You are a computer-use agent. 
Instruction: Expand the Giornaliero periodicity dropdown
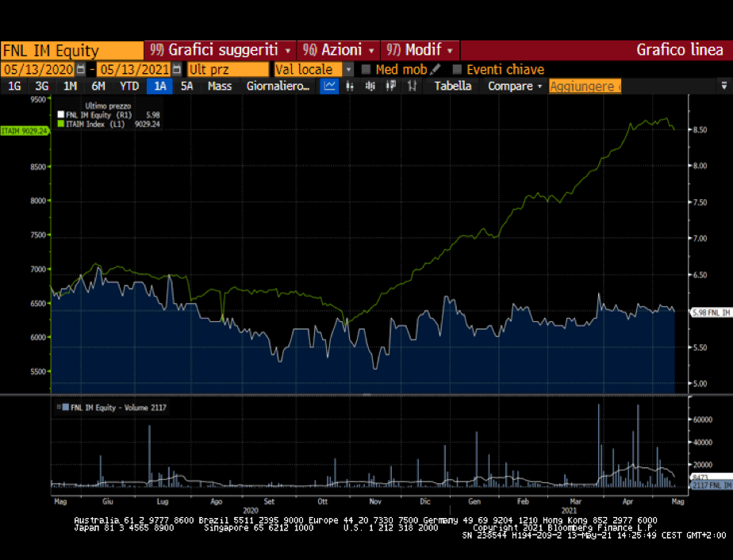[277, 86]
